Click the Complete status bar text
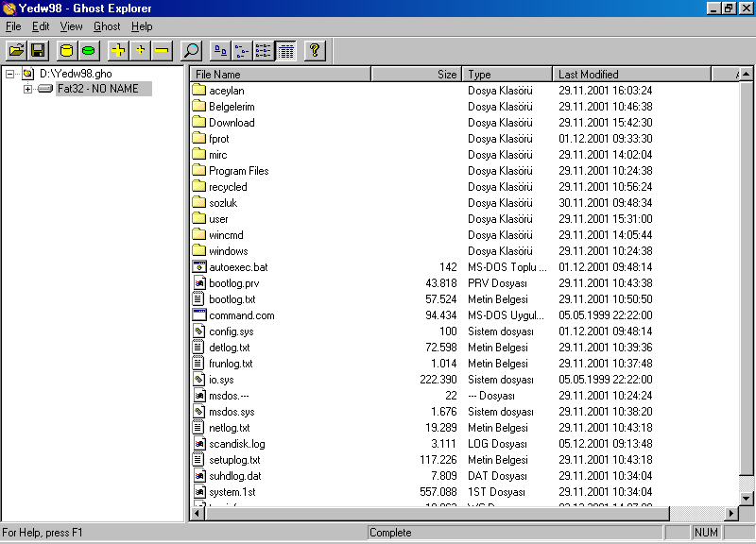The image size is (756, 544). pyautogui.click(x=390, y=533)
